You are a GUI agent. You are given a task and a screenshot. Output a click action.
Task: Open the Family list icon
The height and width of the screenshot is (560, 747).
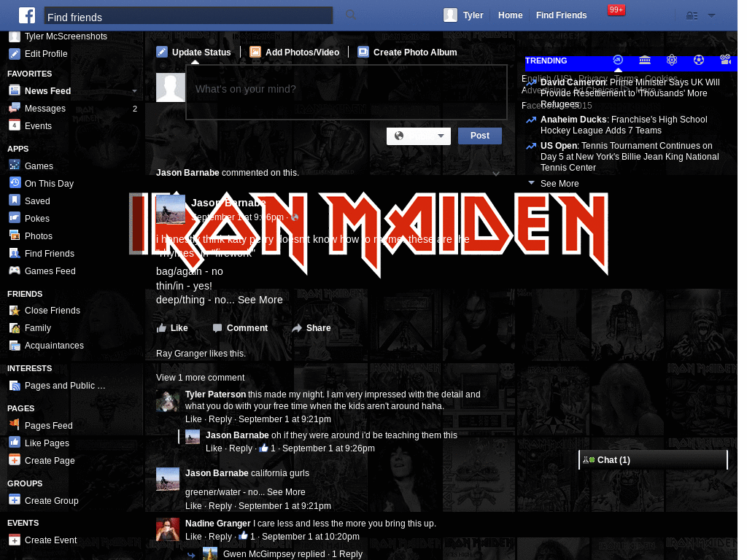[15, 328]
